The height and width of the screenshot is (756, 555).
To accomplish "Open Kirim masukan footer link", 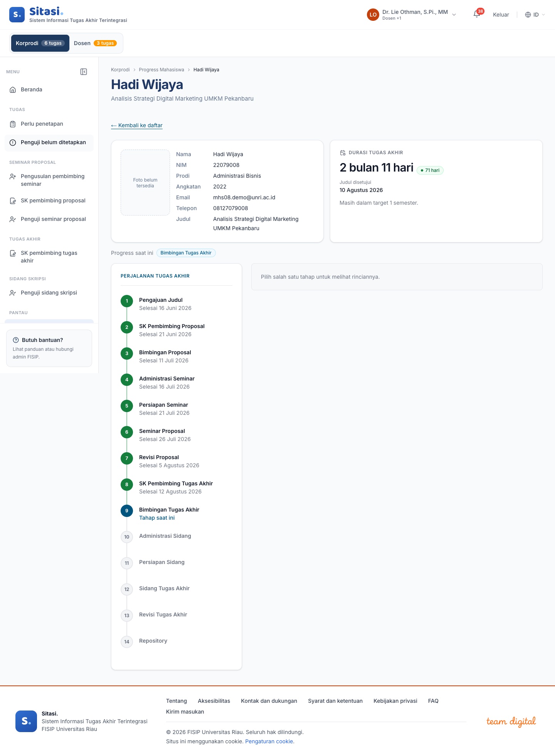I will 185,712.
